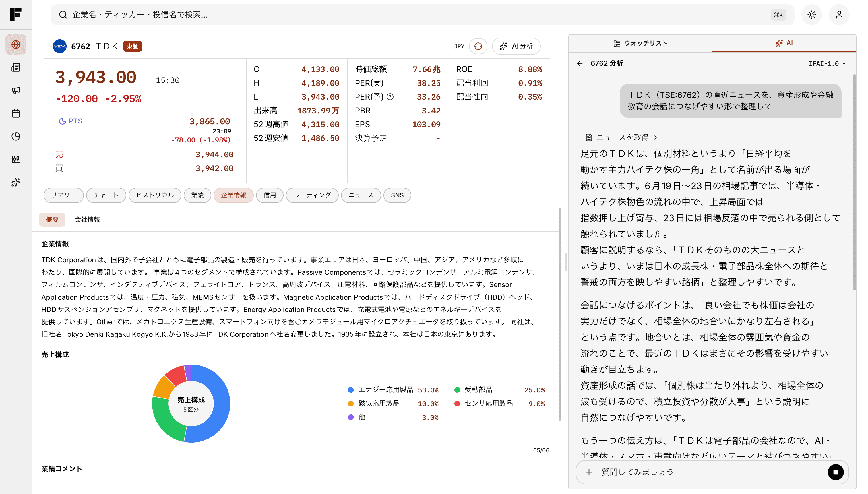Click the orange 磁気応用製品 legend dot
Screen dimensions: 868x494
[x=351, y=404]
